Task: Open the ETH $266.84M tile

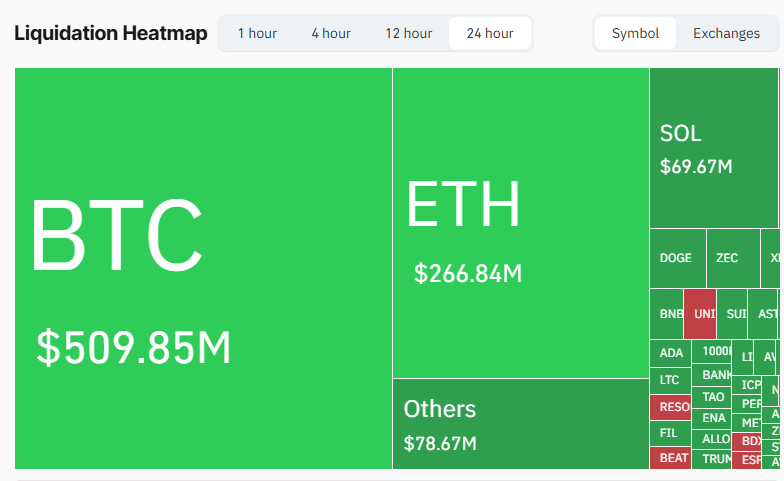Action: coord(520,222)
